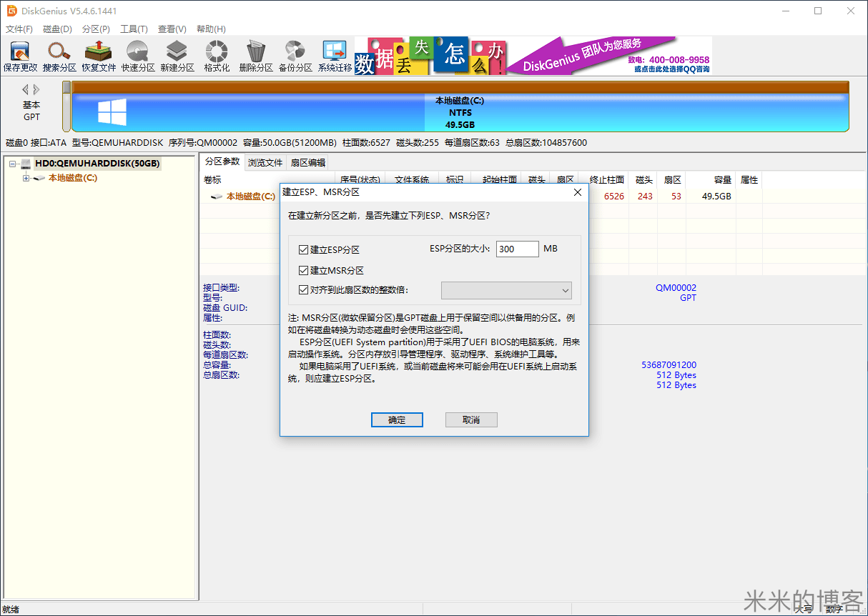The image size is (868, 616).
Task: Select the 搜索分区 (Search Partition) tool
Action: pyautogui.click(x=59, y=55)
